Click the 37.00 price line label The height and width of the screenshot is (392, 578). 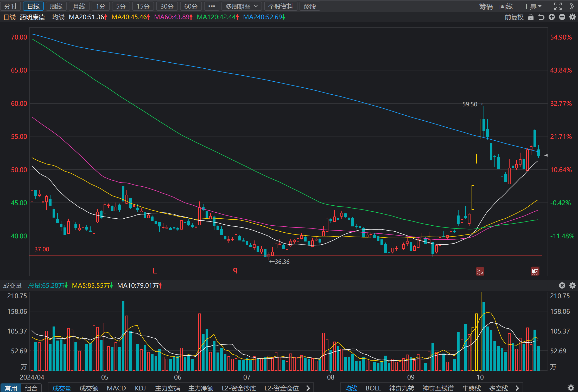(x=42, y=249)
